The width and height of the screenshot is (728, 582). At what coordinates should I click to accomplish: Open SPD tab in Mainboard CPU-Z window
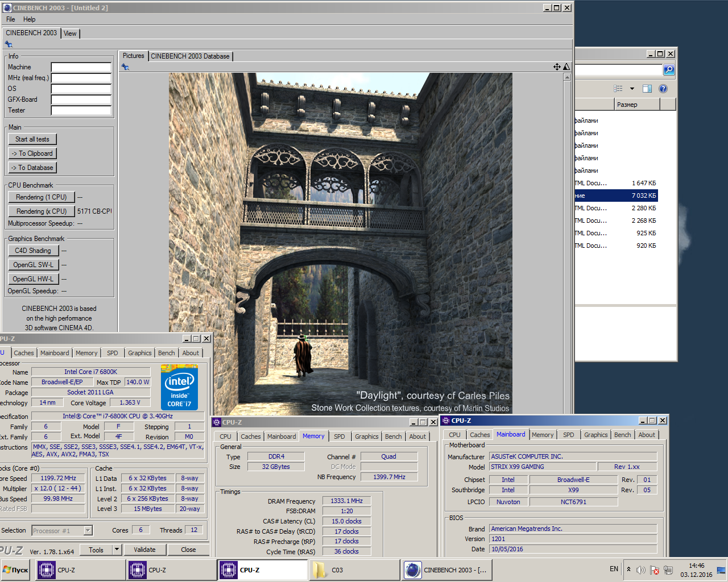point(568,435)
